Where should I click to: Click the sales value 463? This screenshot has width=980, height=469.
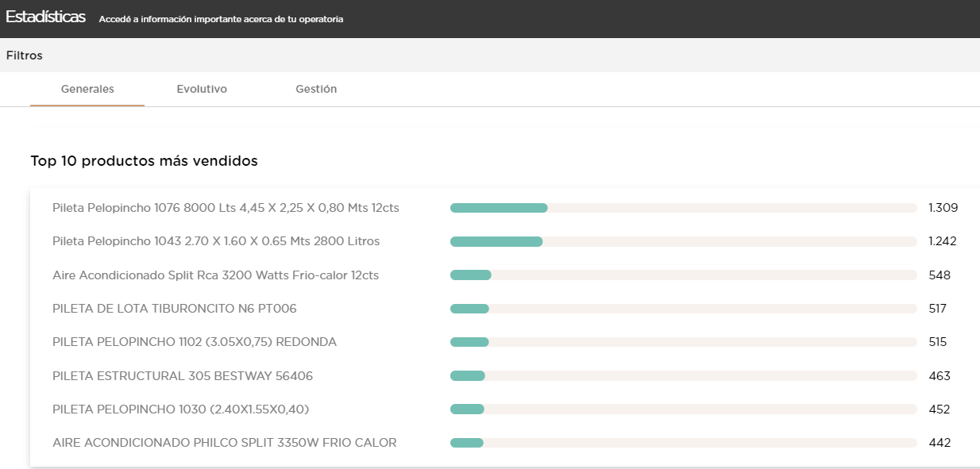939,376
